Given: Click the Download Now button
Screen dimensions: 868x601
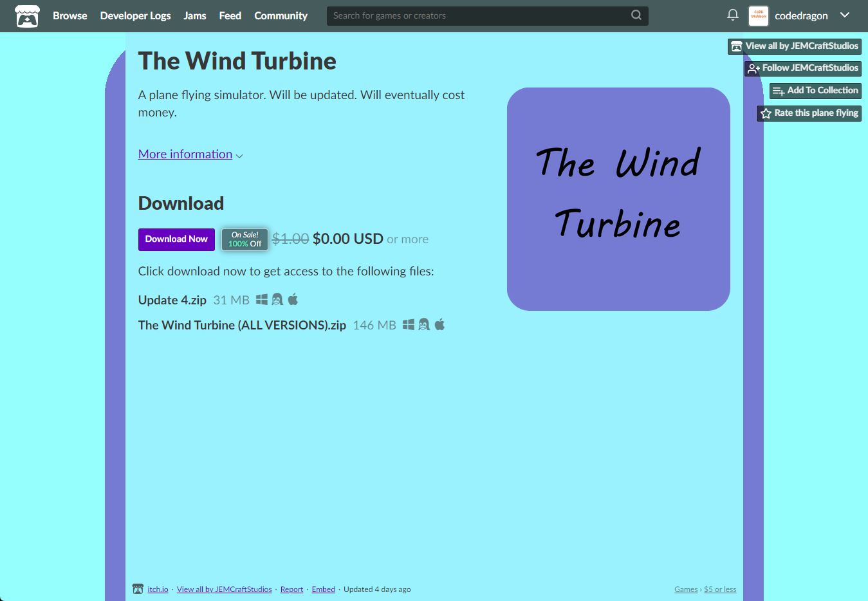Looking at the screenshot, I should tap(176, 239).
